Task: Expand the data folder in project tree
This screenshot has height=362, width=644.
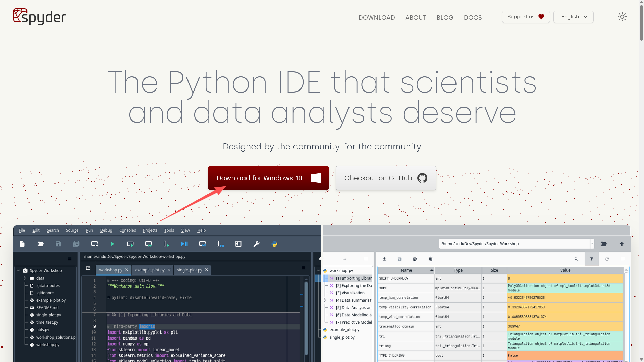Action: [25, 278]
